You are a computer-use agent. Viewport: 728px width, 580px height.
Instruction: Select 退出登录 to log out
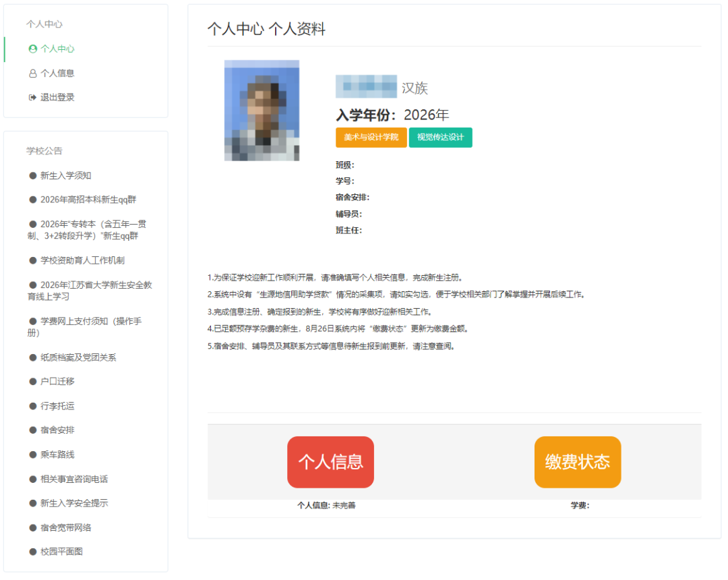(x=57, y=98)
